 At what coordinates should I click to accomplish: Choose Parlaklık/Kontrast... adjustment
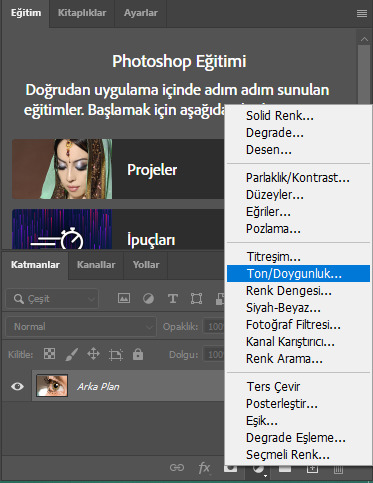point(299,178)
